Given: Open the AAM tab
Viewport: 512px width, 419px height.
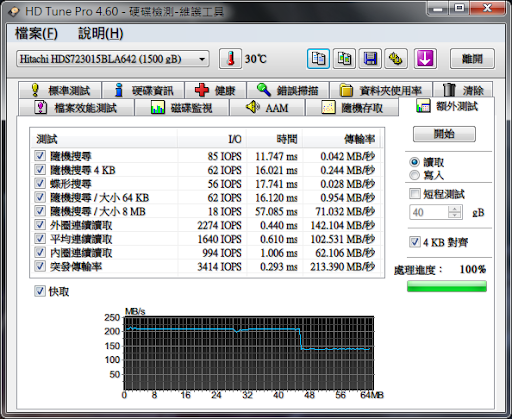Looking at the screenshot, I should tap(267, 108).
